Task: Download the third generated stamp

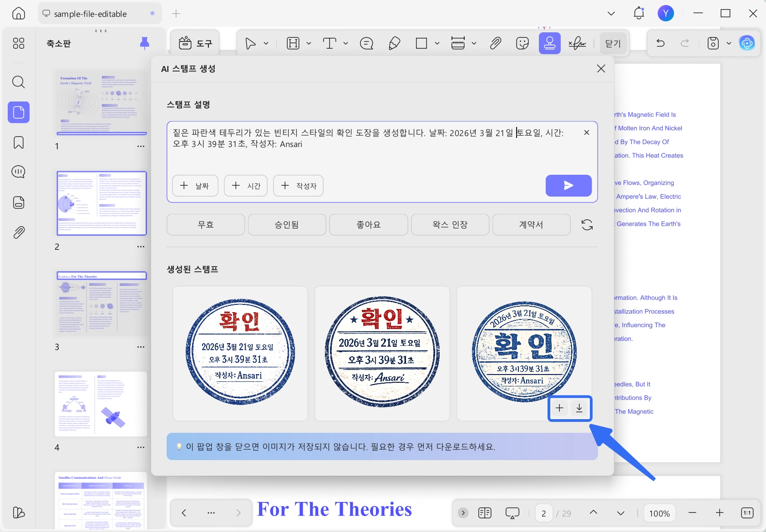Action: tap(579, 408)
